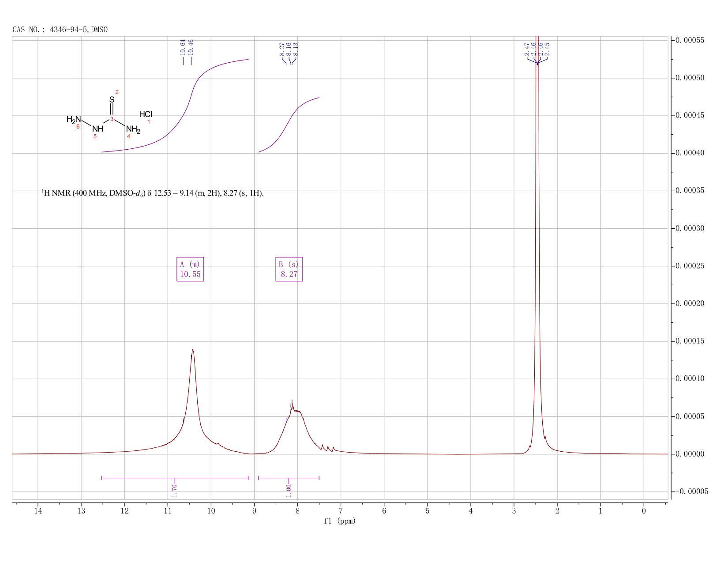The image size is (728, 563).
Task: Click the NH group numbered 5
Action: (x=98, y=129)
